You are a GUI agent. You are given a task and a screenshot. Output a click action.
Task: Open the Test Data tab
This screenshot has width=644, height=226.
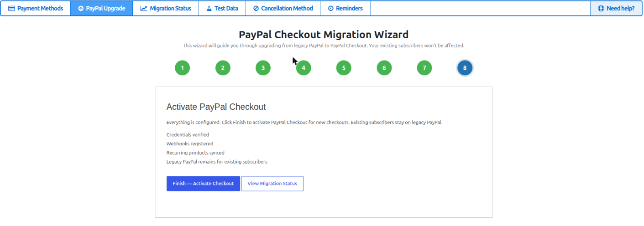coord(222,8)
